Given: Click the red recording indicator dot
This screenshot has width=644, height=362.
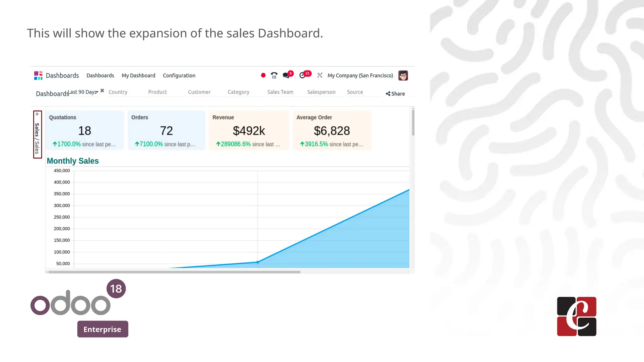Looking at the screenshot, I should click(263, 75).
